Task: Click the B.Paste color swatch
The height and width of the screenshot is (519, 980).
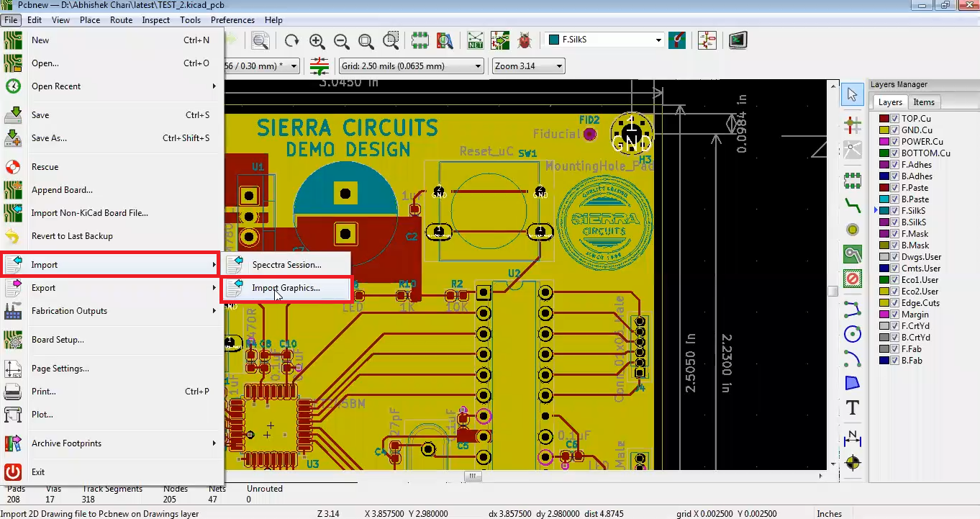Action: 884,199
